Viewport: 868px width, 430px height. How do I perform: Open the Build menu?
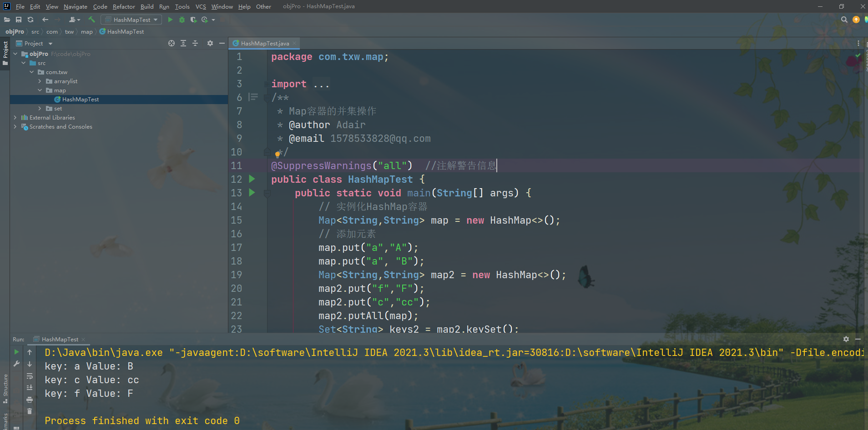pos(147,6)
